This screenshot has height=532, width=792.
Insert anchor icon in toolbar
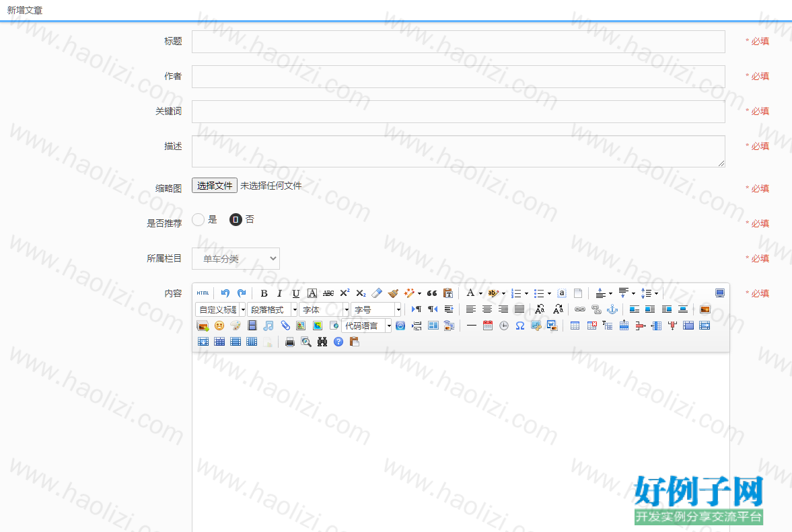[612, 309]
